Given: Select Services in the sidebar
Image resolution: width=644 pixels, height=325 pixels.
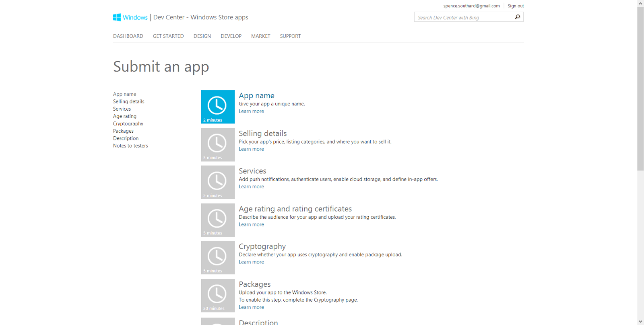Looking at the screenshot, I should 122,109.
